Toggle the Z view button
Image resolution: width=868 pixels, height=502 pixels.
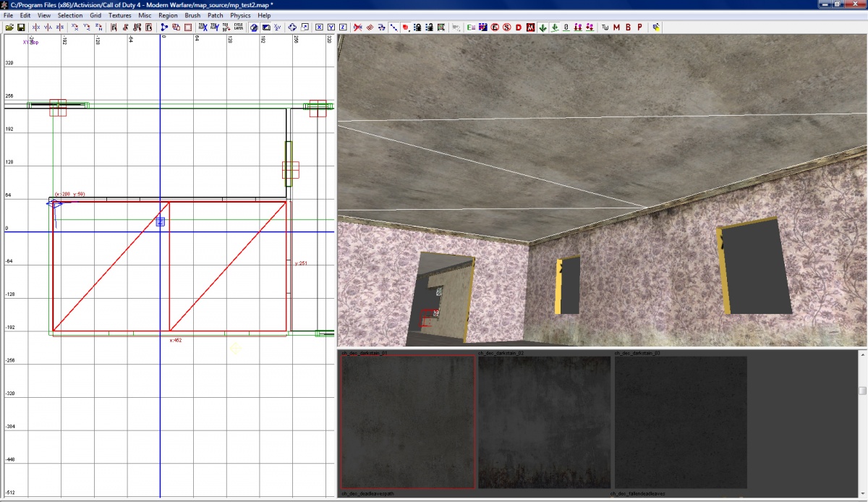[x=344, y=27]
